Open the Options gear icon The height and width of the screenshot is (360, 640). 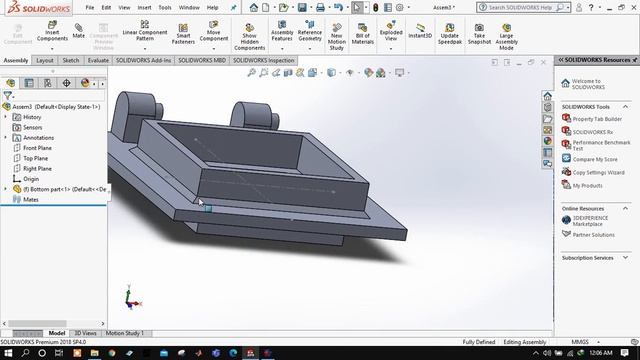tap(400, 7)
